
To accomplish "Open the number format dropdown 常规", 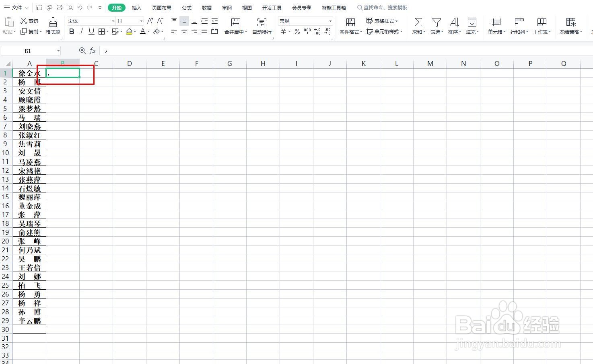I will pyautogui.click(x=330, y=21).
